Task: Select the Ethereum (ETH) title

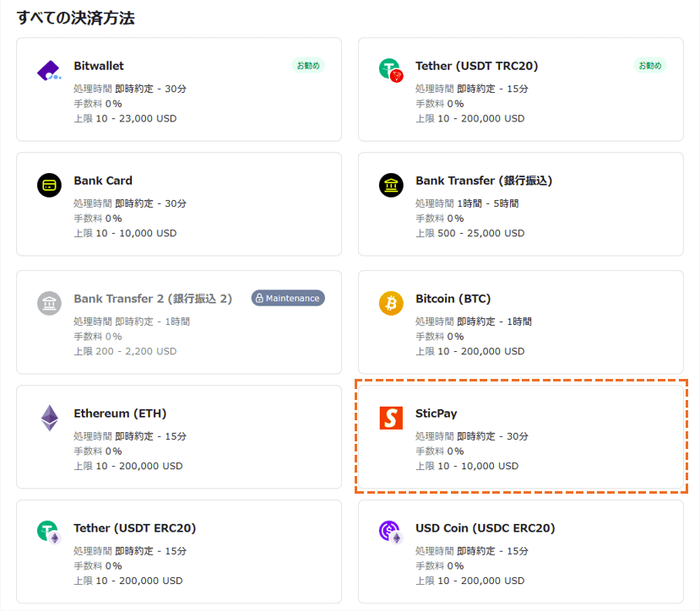Action: click(120, 414)
